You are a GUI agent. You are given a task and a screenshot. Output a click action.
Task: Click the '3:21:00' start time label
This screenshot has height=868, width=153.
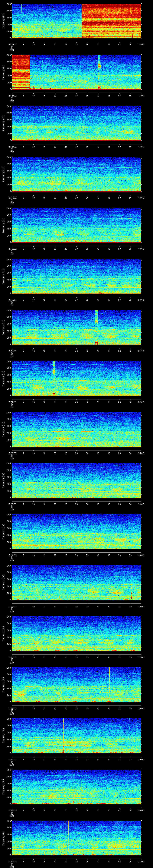[x=12, y=402]
